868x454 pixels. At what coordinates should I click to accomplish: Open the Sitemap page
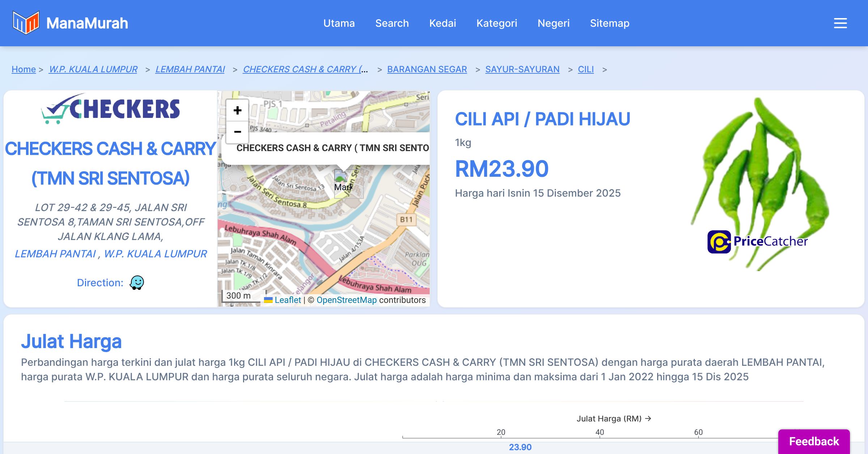pyautogui.click(x=609, y=23)
